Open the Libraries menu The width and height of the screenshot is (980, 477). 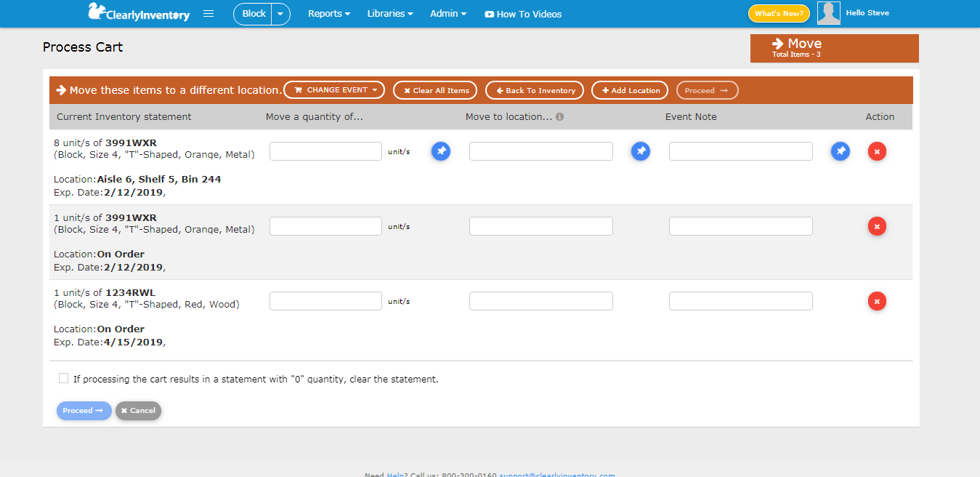tap(389, 13)
